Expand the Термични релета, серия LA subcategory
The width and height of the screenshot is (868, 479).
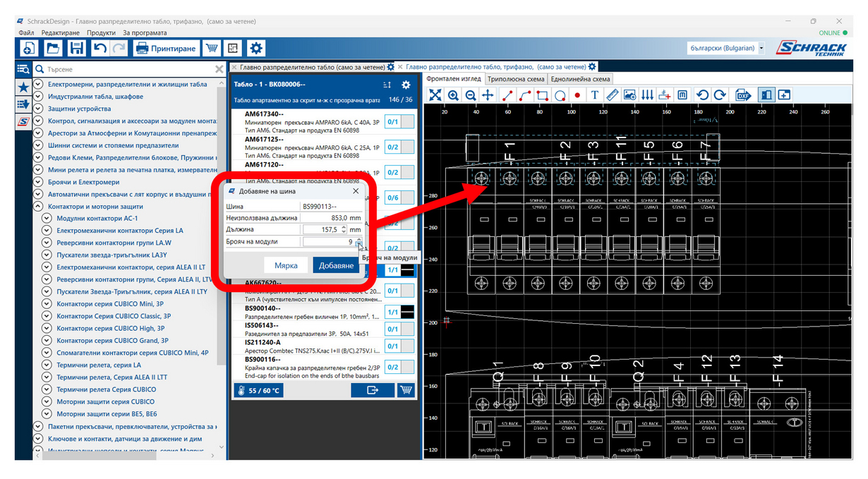[x=47, y=365]
